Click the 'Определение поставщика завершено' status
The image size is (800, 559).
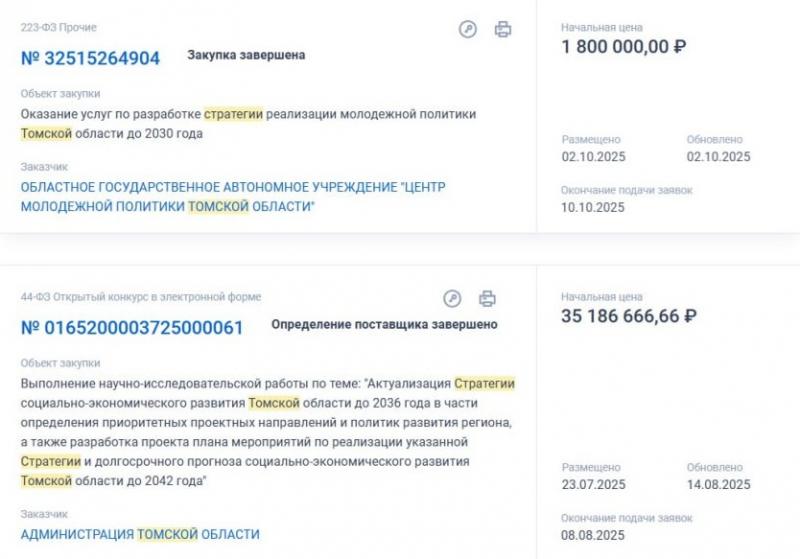384,324
